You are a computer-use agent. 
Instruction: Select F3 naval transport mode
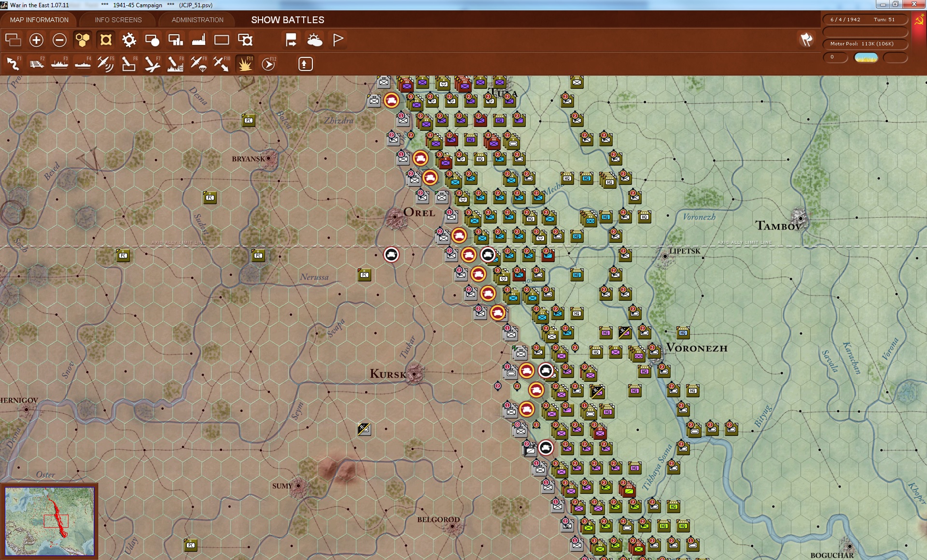(59, 64)
